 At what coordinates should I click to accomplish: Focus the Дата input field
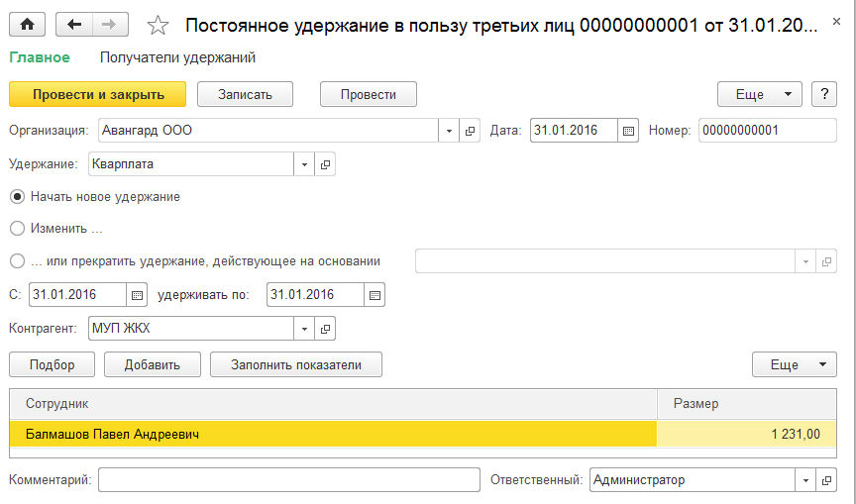tap(574, 131)
